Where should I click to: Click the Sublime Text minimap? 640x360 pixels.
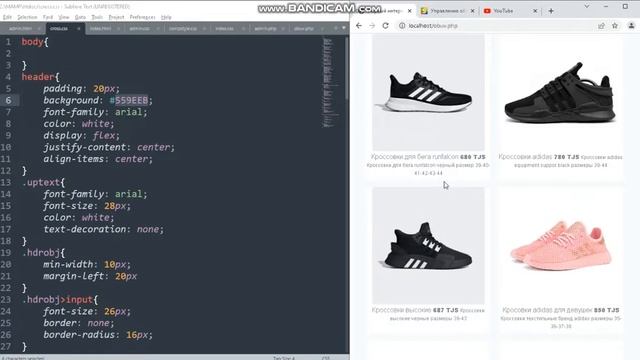(x=331, y=82)
